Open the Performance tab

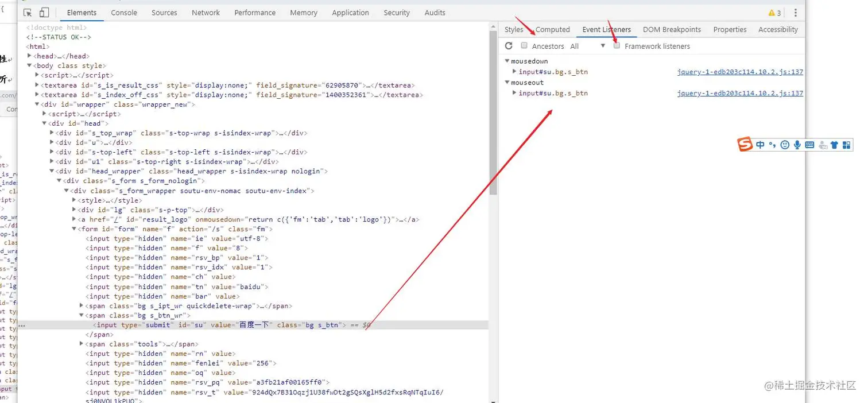point(255,13)
